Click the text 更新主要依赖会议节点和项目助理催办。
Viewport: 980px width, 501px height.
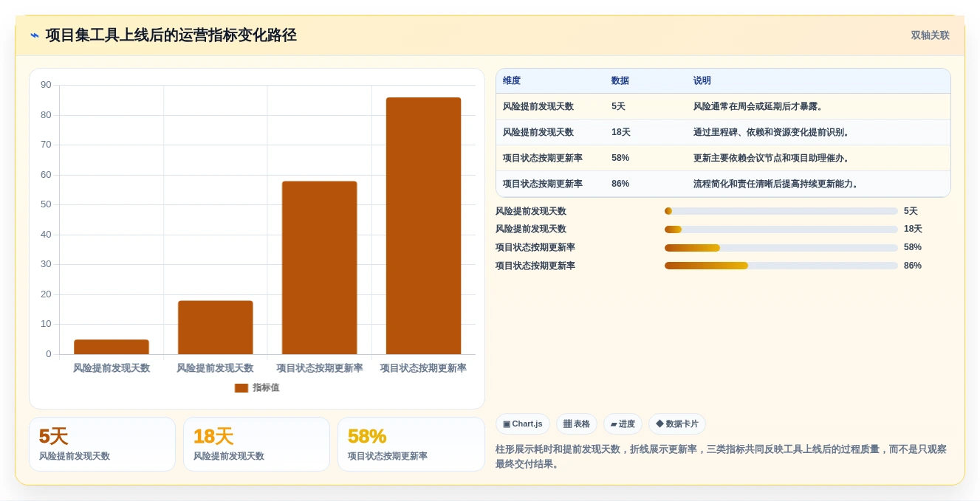point(773,159)
